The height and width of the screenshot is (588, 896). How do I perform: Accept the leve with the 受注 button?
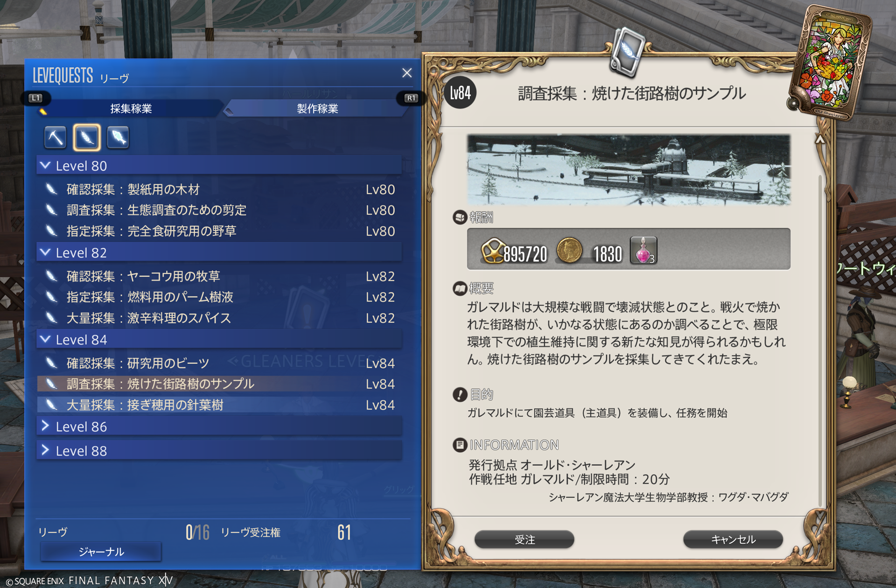[525, 539]
